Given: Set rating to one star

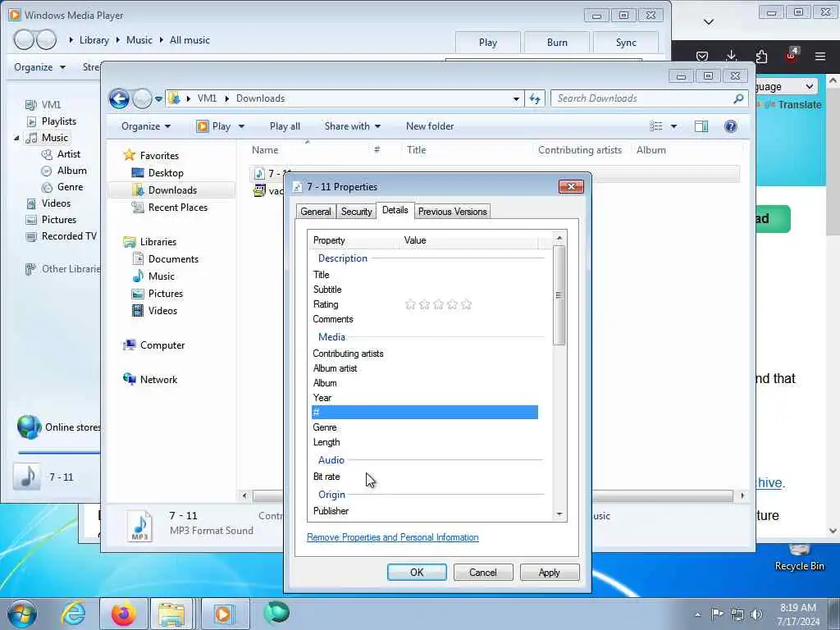Looking at the screenshot, I should (410, 304).
